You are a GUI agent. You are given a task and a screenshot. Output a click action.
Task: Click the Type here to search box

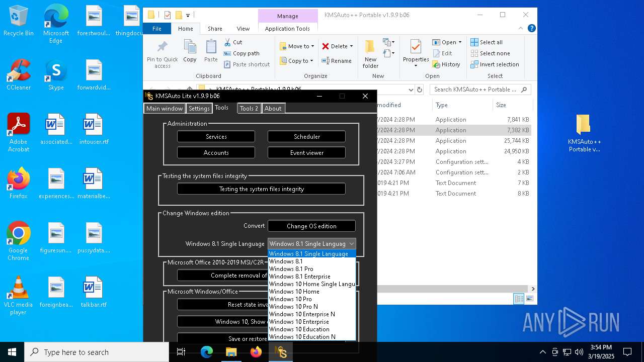click(x=97, y=352)
